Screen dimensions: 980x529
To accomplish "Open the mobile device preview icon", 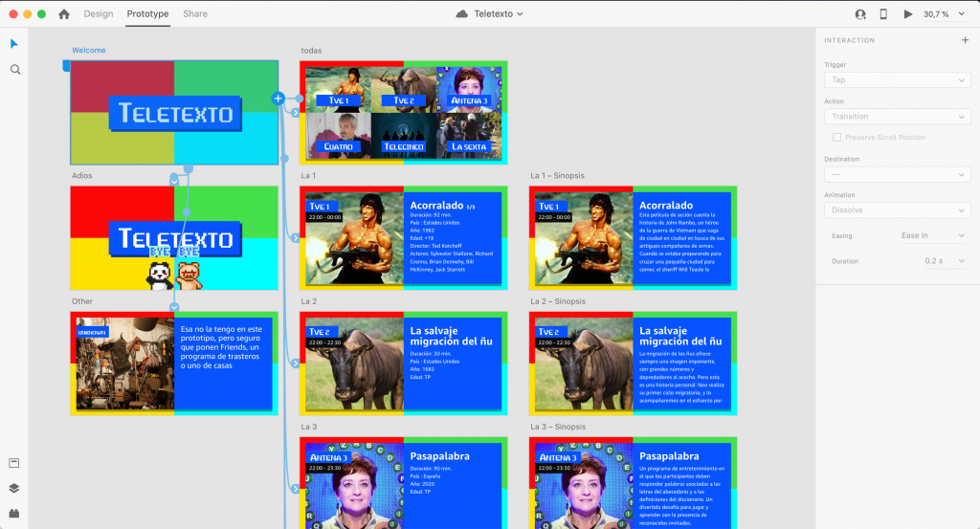I will click(883, 13).
